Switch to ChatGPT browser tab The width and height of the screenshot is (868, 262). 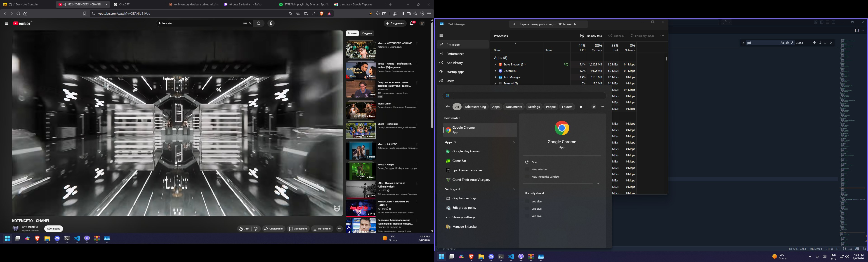click(124, 5)
